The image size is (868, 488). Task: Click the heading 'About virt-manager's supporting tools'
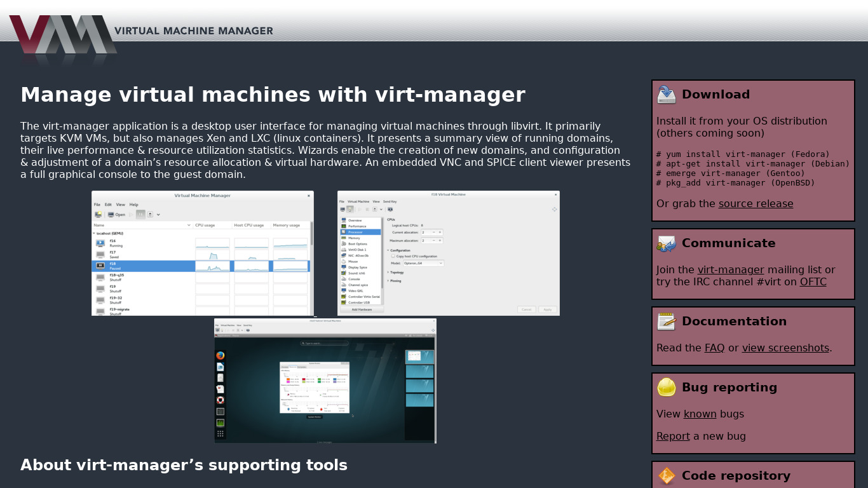coord(184,465)
